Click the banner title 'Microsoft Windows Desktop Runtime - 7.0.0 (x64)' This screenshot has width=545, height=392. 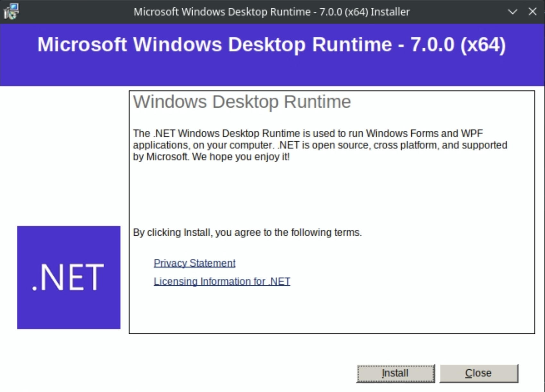click(272, 44)
